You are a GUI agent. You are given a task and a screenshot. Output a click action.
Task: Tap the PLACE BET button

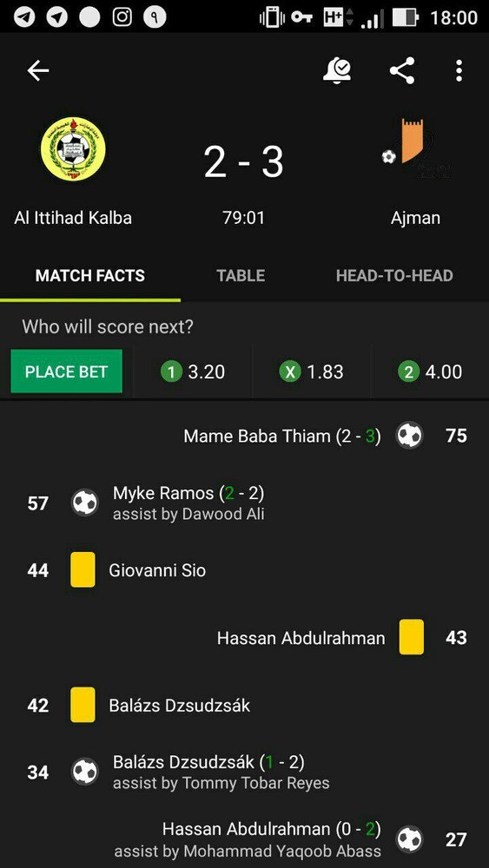[x=67, y=372]
